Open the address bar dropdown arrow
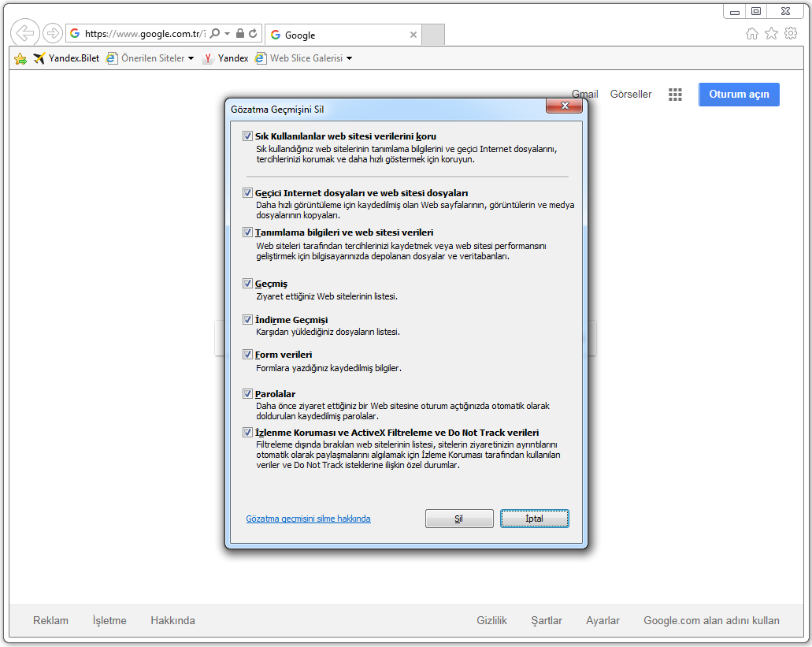This screenshot has height=647, width=812. pos(228,34)
